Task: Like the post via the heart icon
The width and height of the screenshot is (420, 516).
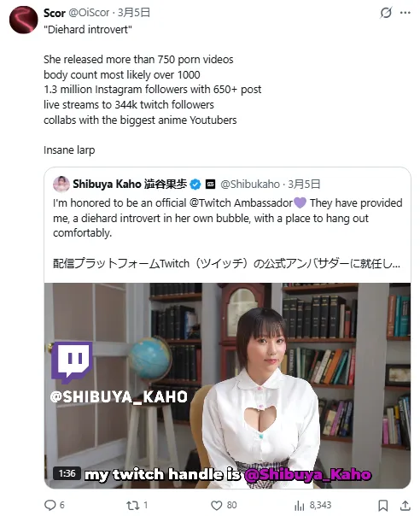Action: (x=217, y=505)
